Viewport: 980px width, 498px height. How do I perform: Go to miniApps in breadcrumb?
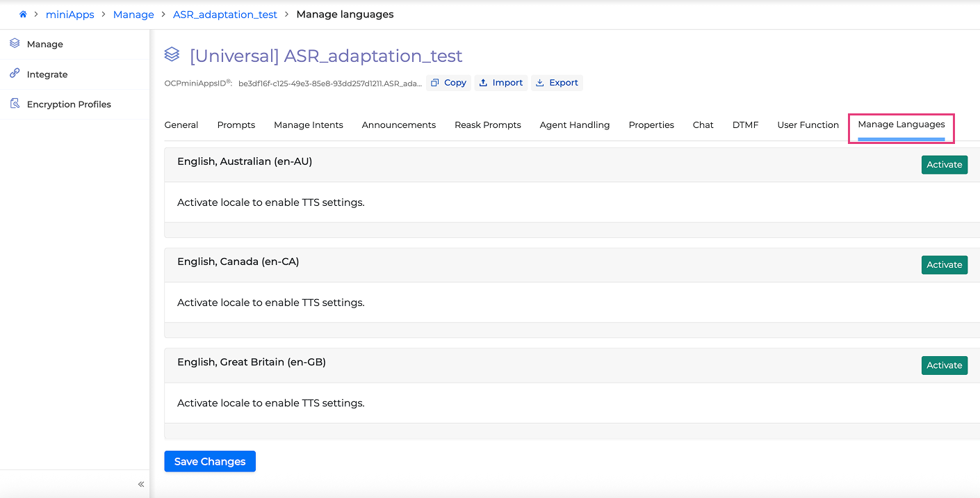click(70, 15)
